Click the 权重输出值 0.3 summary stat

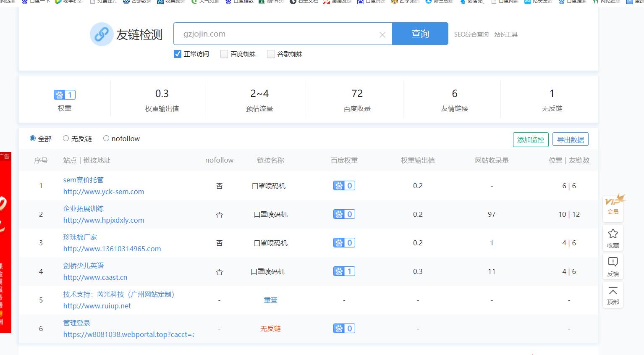coord(162,100)
